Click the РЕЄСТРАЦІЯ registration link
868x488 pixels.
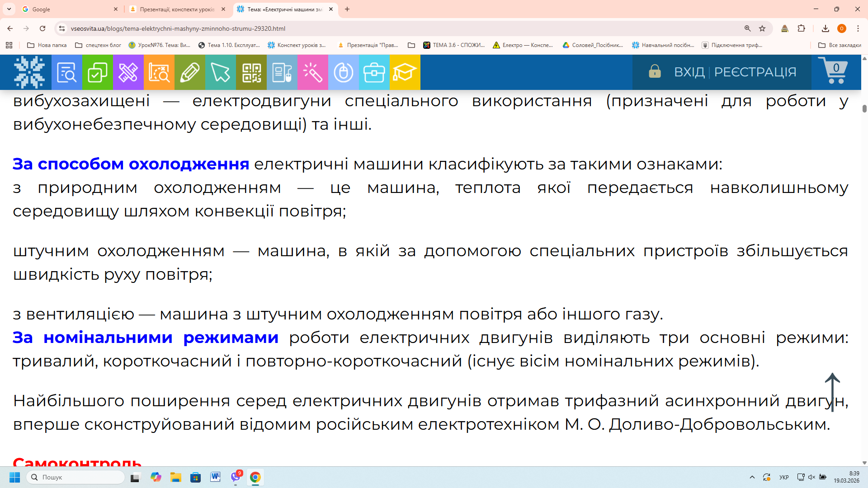[x=755, y=72]
